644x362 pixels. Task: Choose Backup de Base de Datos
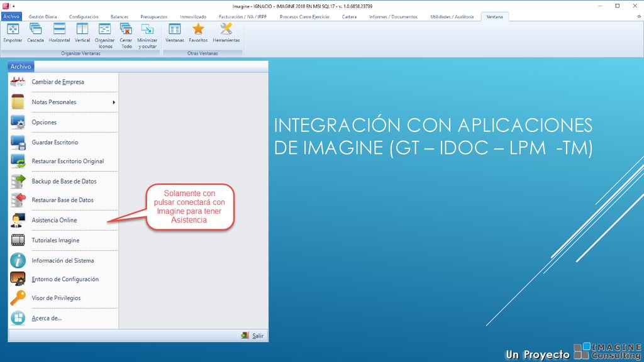64,181
